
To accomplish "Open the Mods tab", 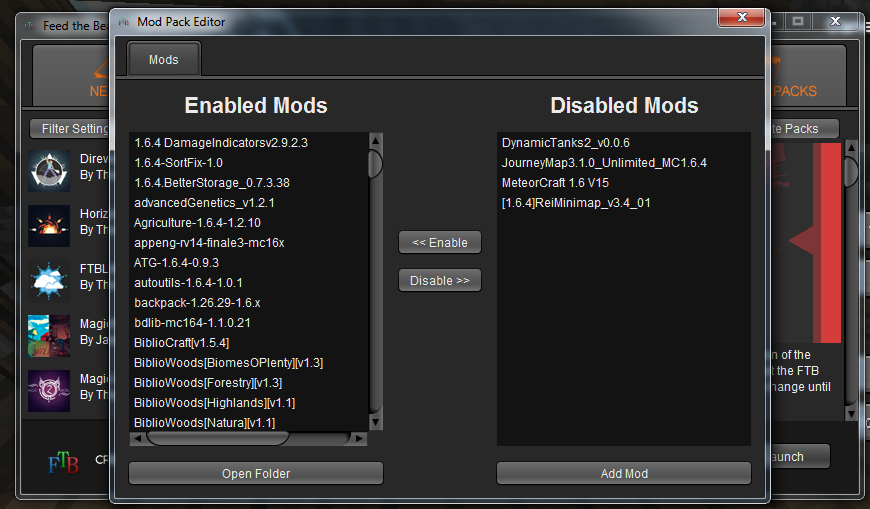I will (x=164, y=59).
